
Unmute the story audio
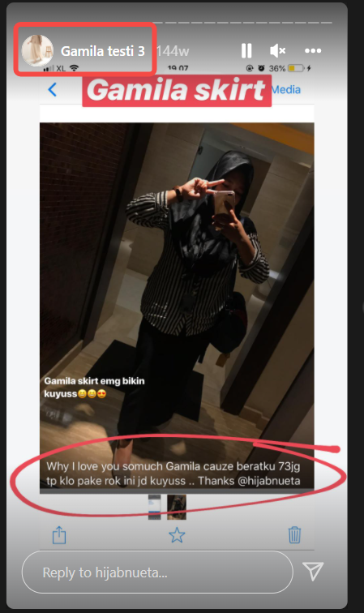(277, 51)
